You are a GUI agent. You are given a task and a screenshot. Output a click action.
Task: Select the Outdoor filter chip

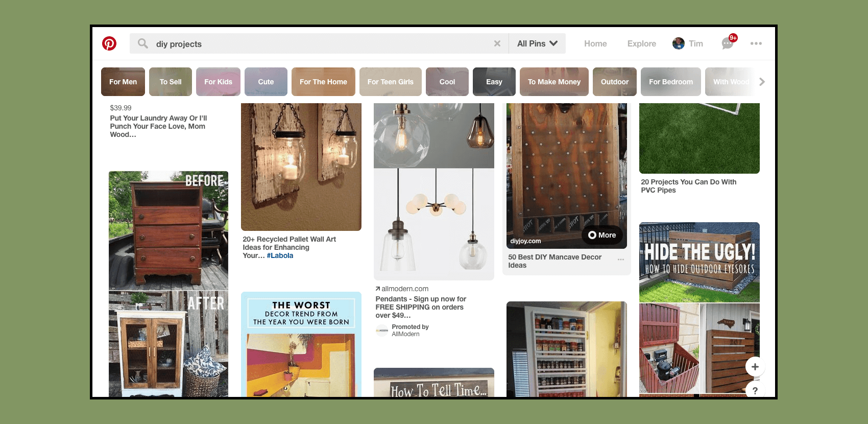point(614,82)
